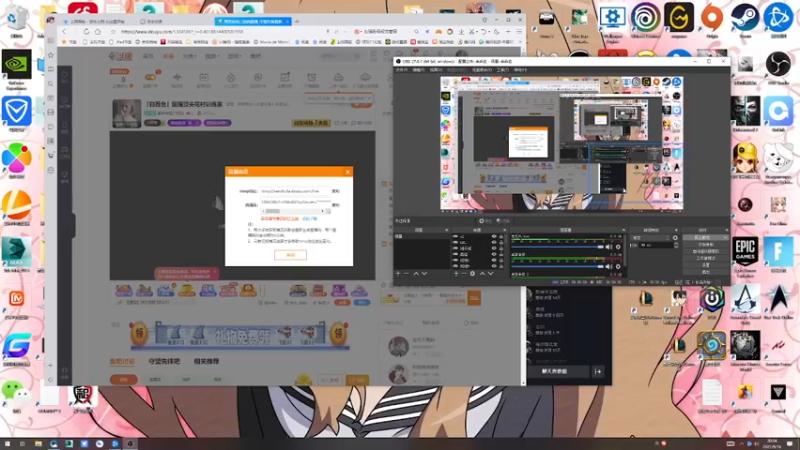
Task: Click the confirm button in orange stream-key dialog
Action: 290,255
